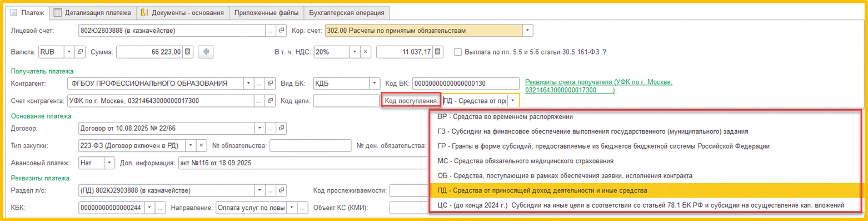Click question mark help after 161-ФЗ
Viewport: 868px width, 221px height.
pos(604,52)
